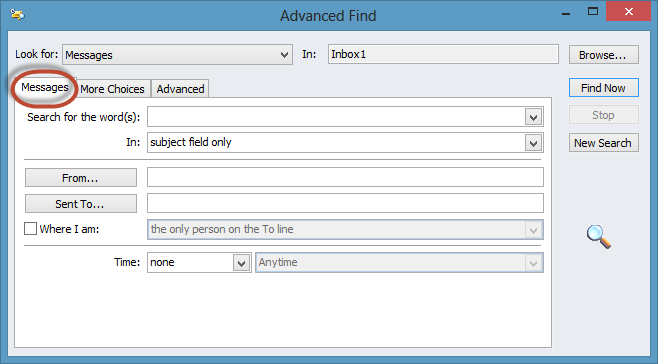The width and height of the screenshot is (658, 364).
Task: Open the 'subject field only' dropdown
Action: pyautogui.click(x=345, y=142)
